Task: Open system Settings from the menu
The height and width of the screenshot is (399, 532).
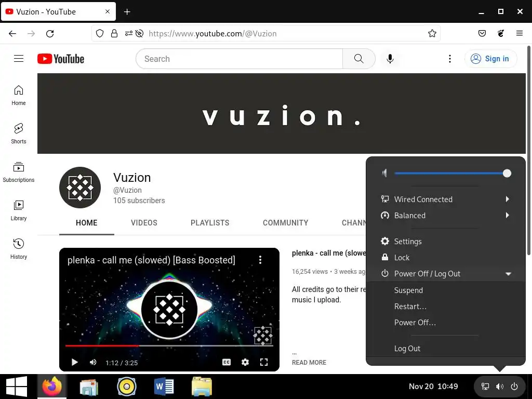Action: (445, 241)
